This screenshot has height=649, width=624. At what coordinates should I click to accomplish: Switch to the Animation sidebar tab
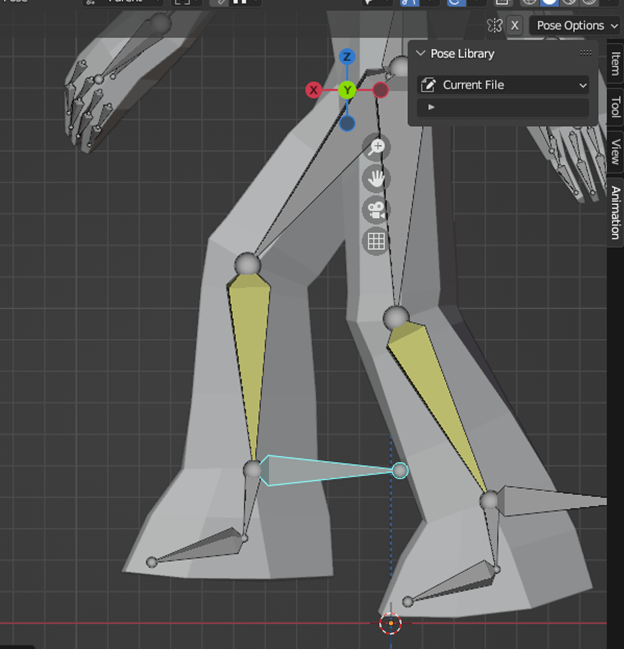pos(616,212)
